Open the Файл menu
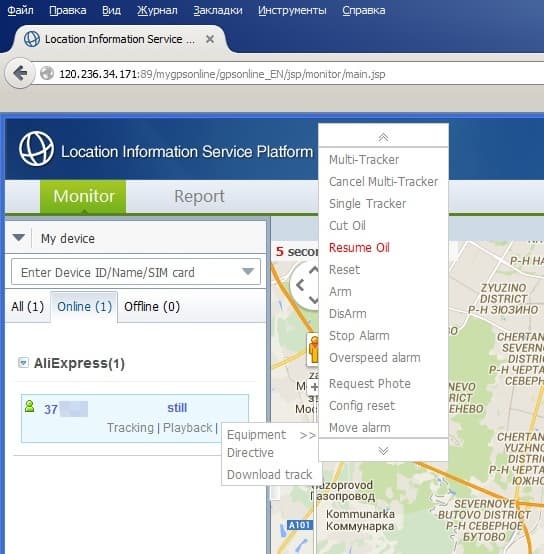Screen dimensions: 544x554 (x=20, y=10)
